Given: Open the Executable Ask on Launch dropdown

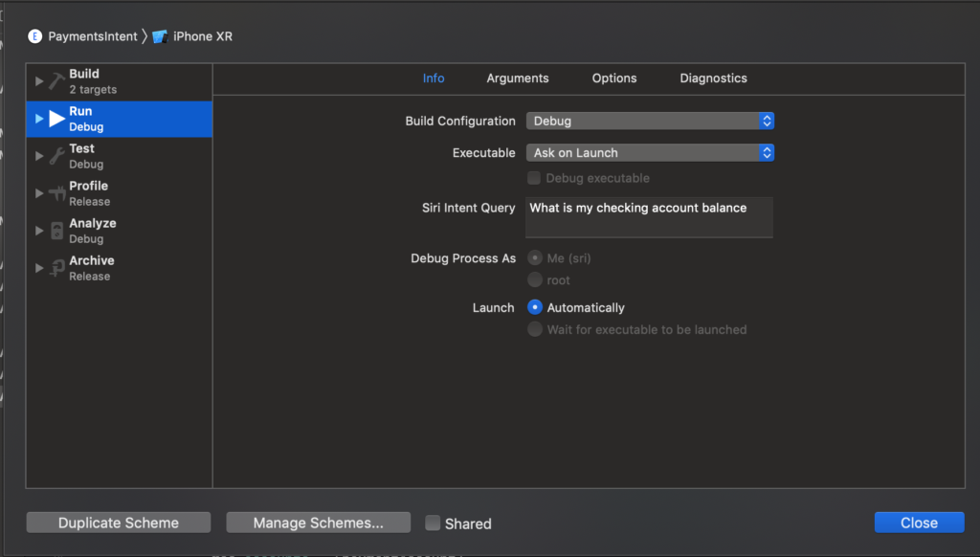Looking at the screenshot, I should (x=650, y=152).
